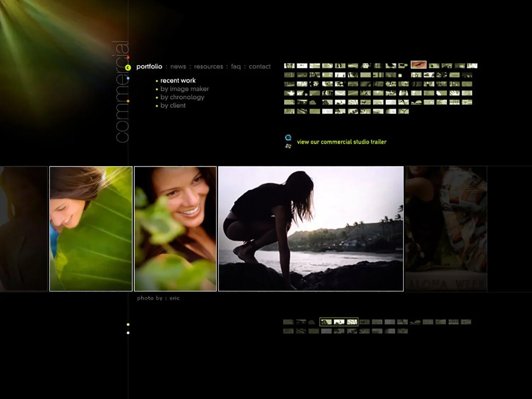
Task: Click 'view our commercial studio trailer' link
Action: pos(342,142)
